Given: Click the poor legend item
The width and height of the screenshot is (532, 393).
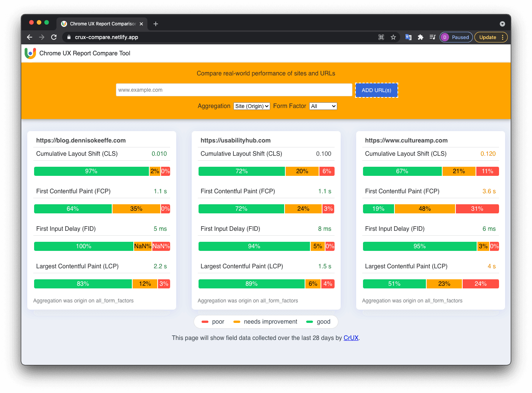Looking at the screenshot, I should pos(213,322).
